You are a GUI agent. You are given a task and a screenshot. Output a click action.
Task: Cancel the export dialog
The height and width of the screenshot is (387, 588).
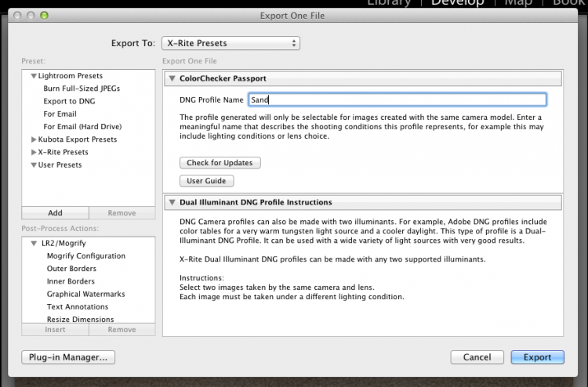click(x=477, y=357)
